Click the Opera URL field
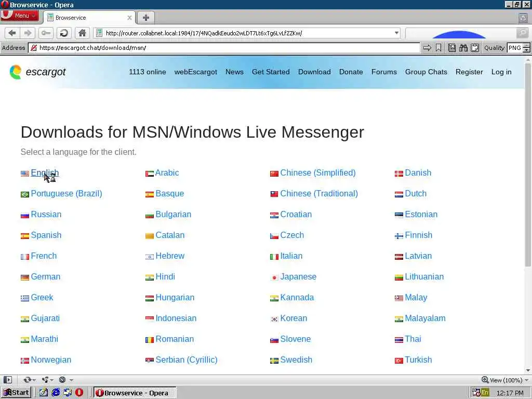 pyautogui.click(x=248, y=33)
